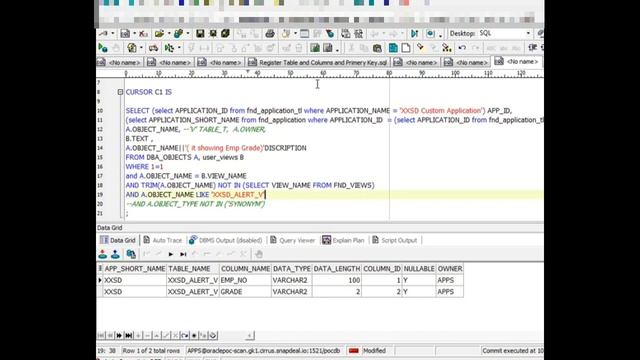This screenshot has height=360, width=640.
Task: Click the new session connection icon
Action: 103,33
